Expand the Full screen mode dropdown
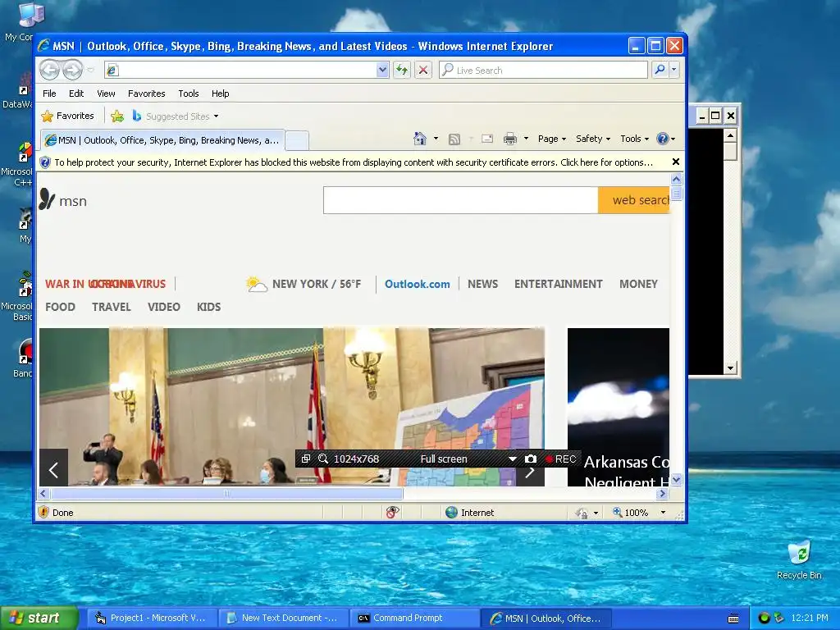Viewport: 840px width, 630px height. [x=513, y=459]
